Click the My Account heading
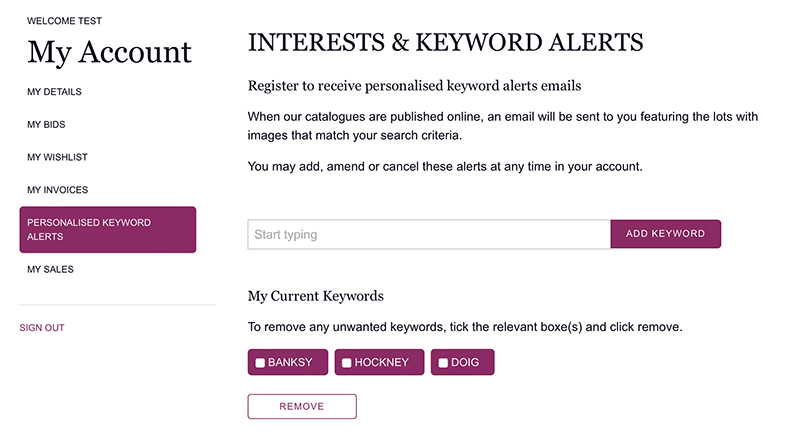 [109, 52]
